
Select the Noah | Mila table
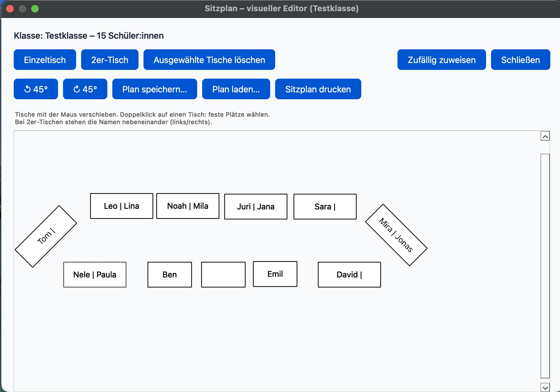coord(187,206)
